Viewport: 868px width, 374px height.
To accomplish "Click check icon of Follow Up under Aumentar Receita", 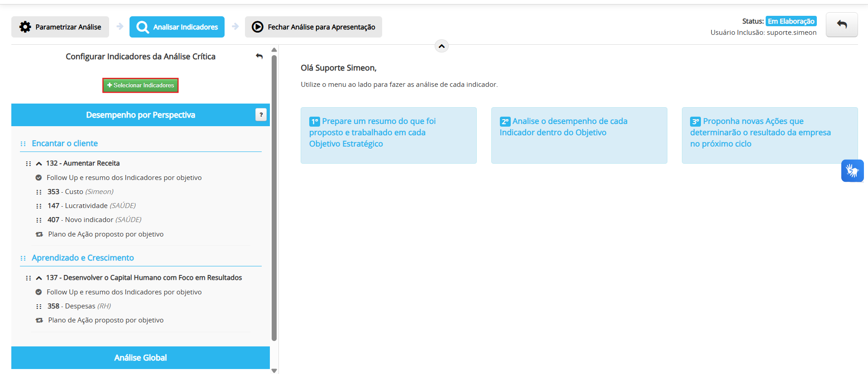I will coord(38,178).
